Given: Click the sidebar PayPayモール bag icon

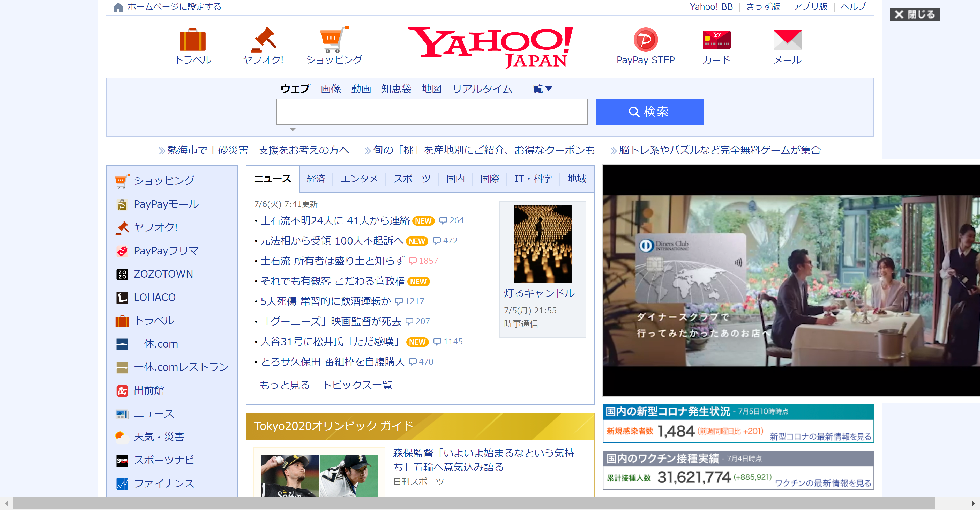Looking at the screenshot, I should tap(122, 204).
